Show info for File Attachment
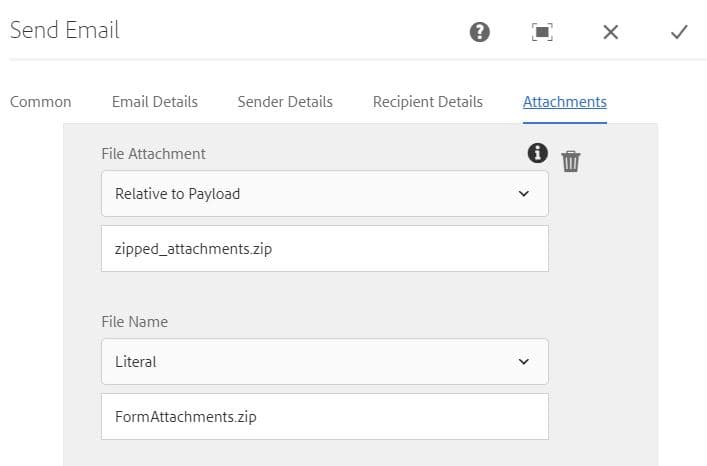The width and height of the screenshot is (707, 466). point(538,152)
